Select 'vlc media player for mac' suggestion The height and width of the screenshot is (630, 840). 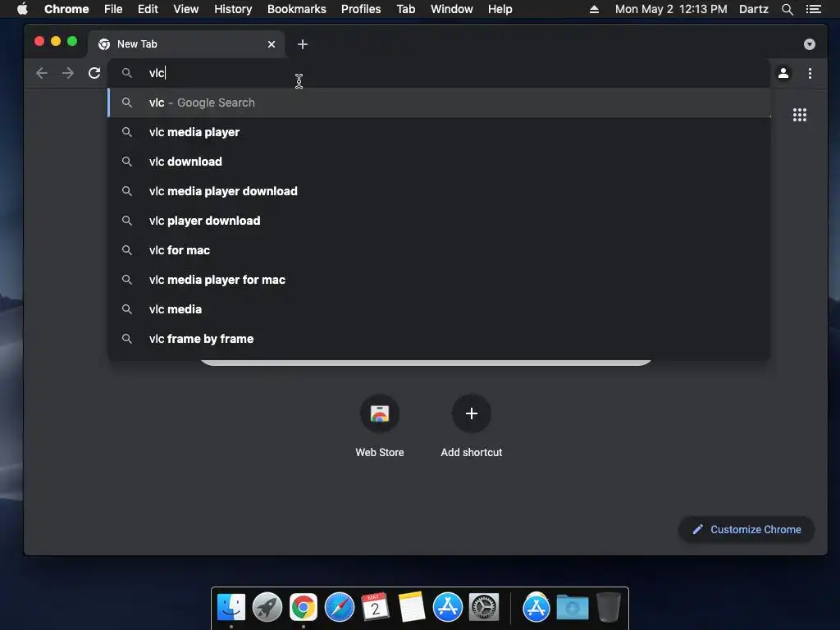point(440,279)
